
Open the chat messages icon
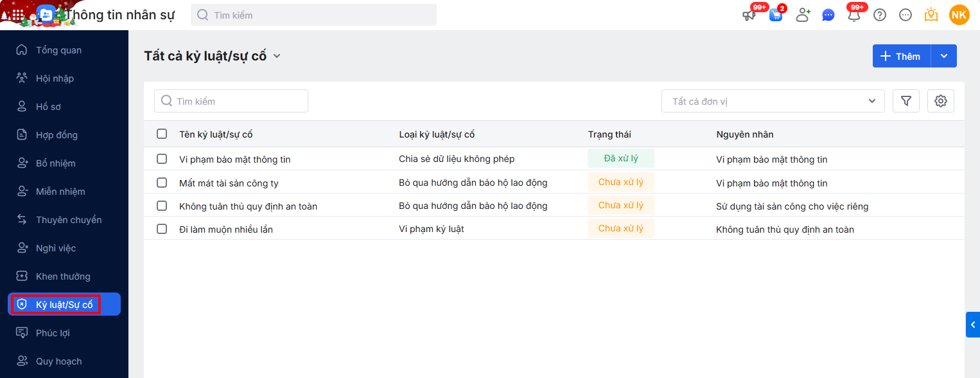click(828, 15)
